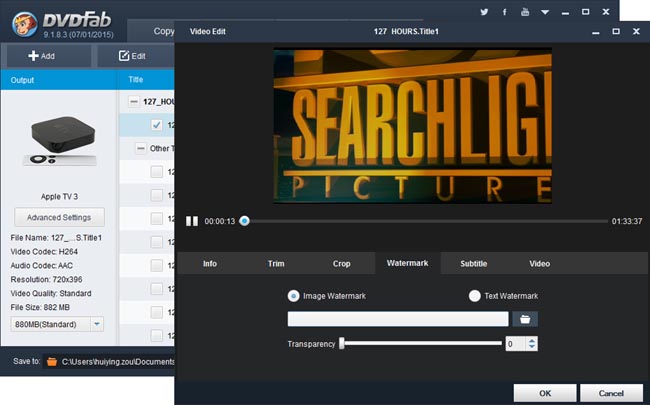Select the Image Watermark radio button
650x405 pixels.
pos(293,296)
